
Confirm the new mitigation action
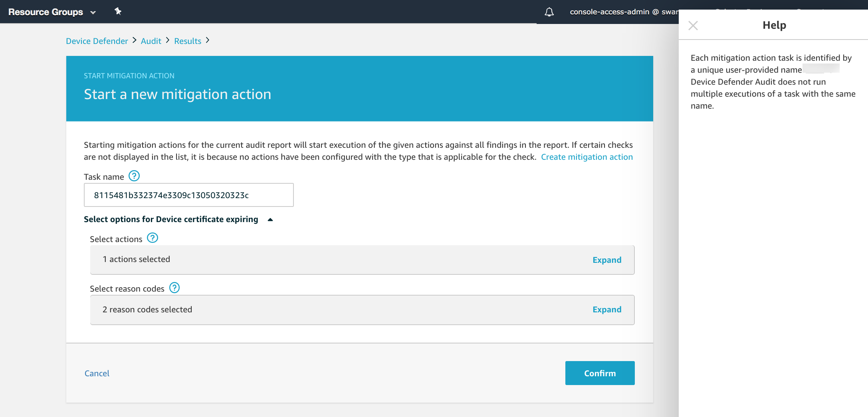point(600,373)
